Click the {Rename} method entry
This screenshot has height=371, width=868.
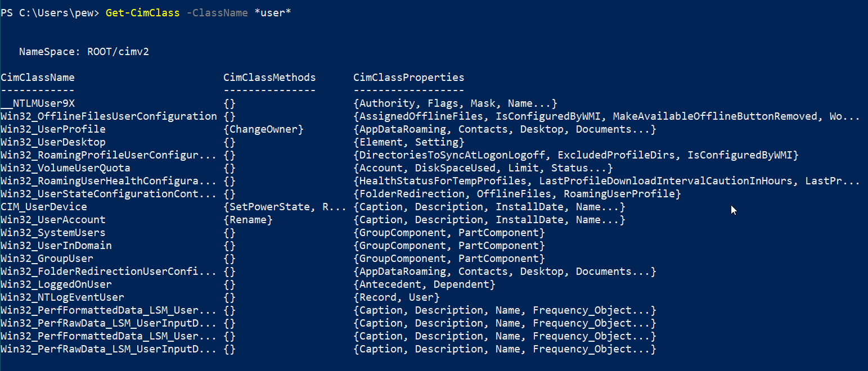pos(248,220)
